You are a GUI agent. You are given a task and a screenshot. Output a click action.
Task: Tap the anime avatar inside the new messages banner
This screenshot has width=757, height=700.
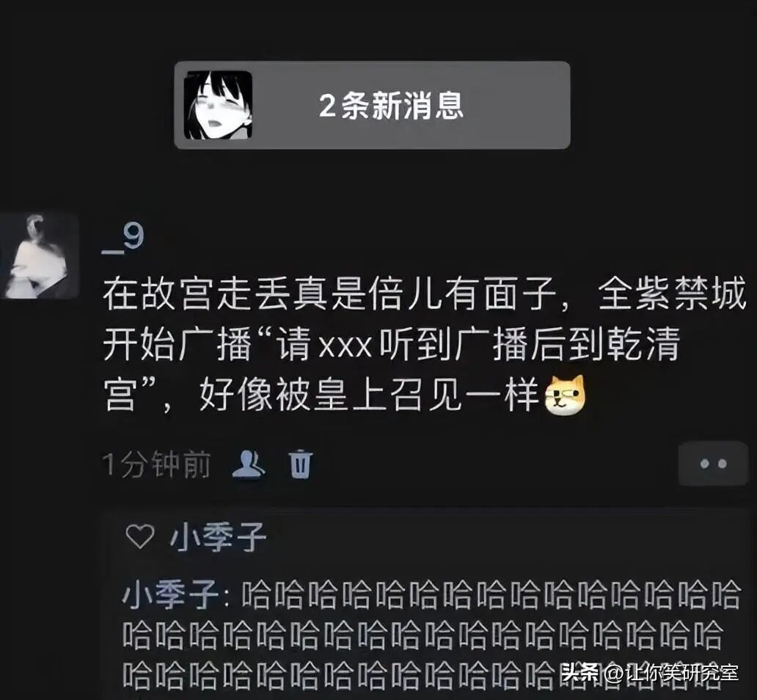tap(218, 105)
